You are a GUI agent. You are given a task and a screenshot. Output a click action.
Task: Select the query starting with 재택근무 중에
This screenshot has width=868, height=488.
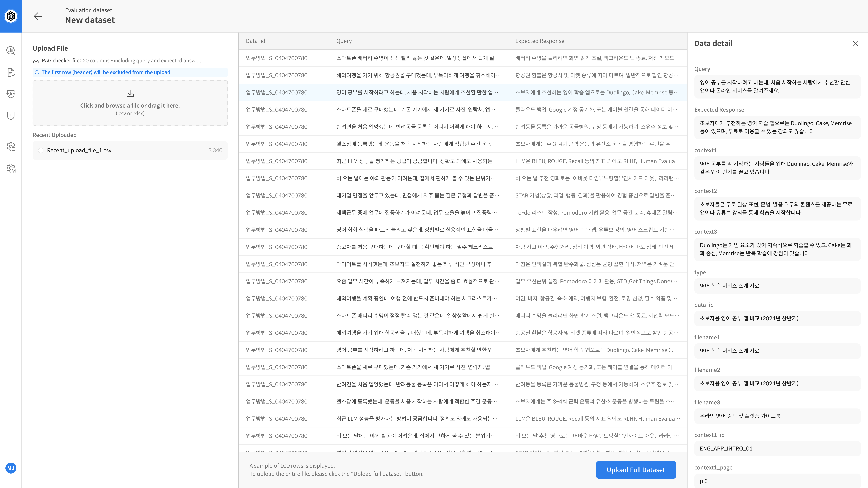click(416, 212)
